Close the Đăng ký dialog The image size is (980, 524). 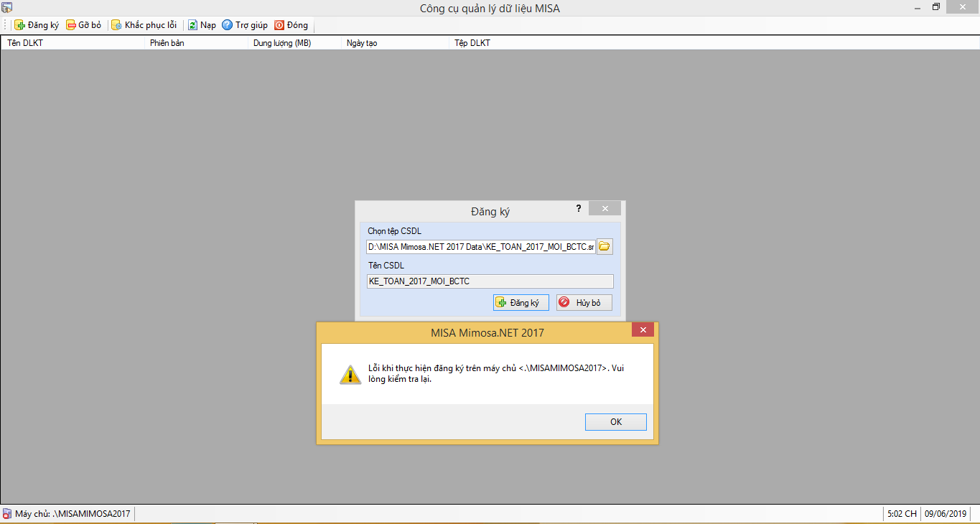pos(605,208)
